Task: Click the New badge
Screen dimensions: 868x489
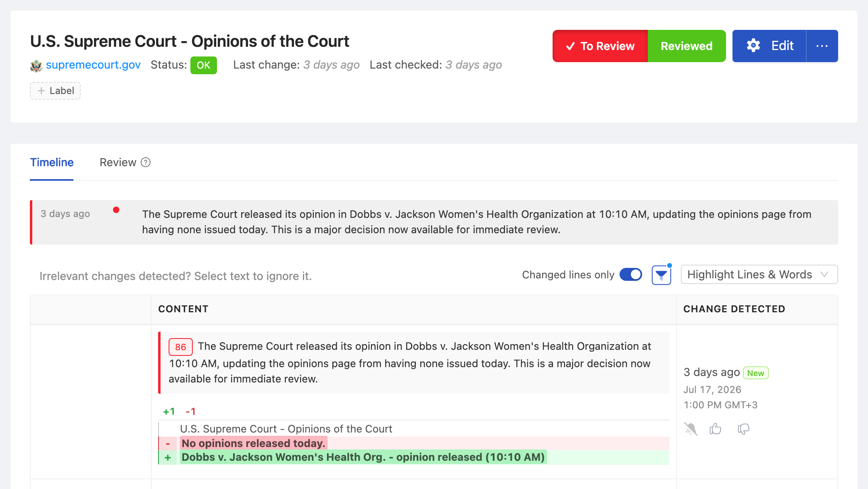Action: pyautogui.click(x=755, y=373)
